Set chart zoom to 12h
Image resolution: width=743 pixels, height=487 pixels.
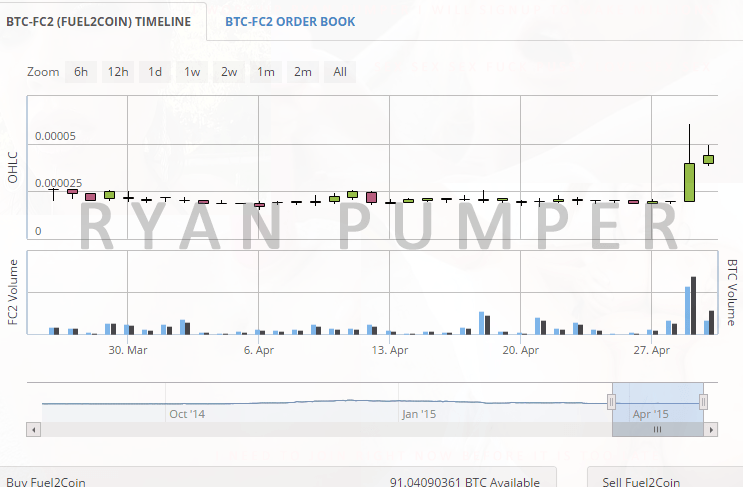click(118, 72)
